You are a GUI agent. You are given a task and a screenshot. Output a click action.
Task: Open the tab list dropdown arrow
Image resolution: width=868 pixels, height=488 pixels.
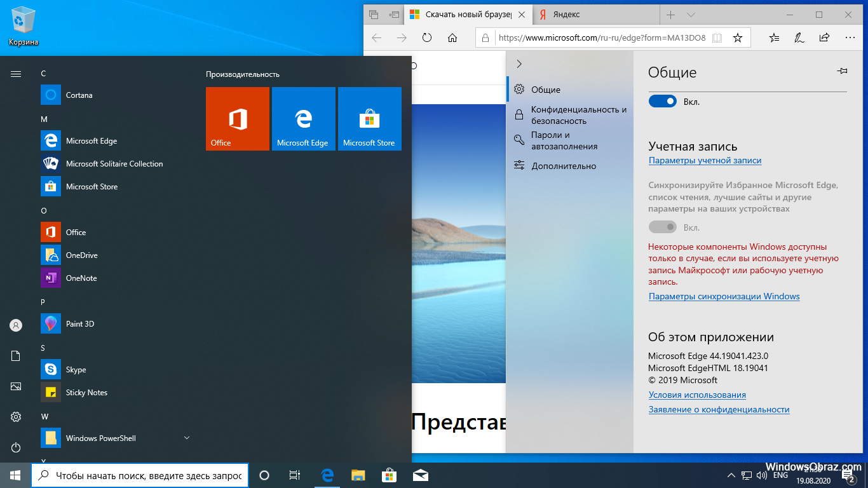691,15
